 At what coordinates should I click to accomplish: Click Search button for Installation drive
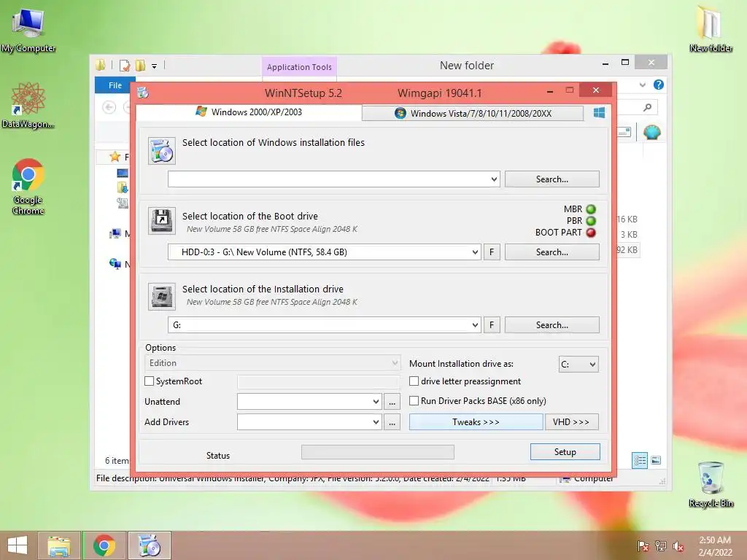(552, 325)
